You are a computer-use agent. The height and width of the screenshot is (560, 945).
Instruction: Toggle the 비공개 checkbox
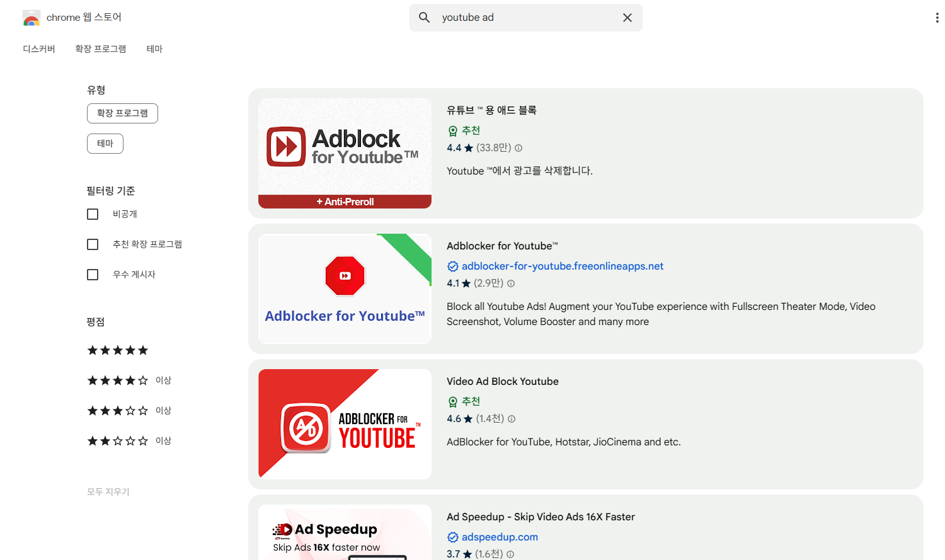[93, 214]
